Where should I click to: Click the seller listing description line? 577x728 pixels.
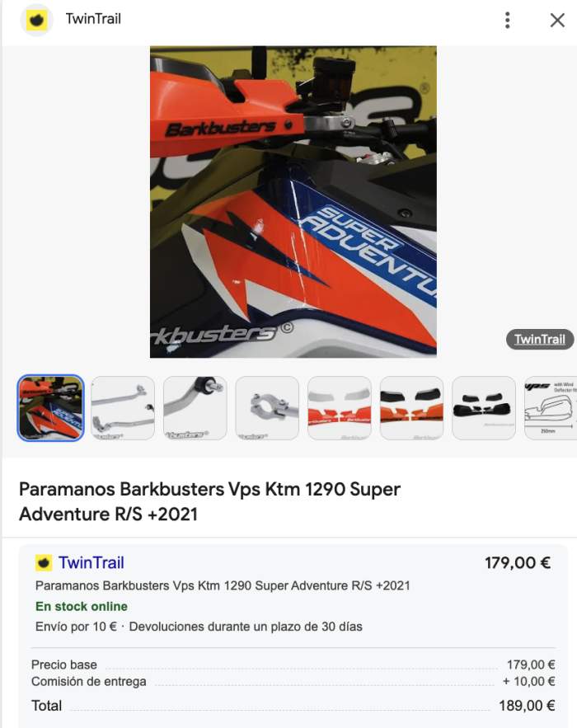[223, 585]
